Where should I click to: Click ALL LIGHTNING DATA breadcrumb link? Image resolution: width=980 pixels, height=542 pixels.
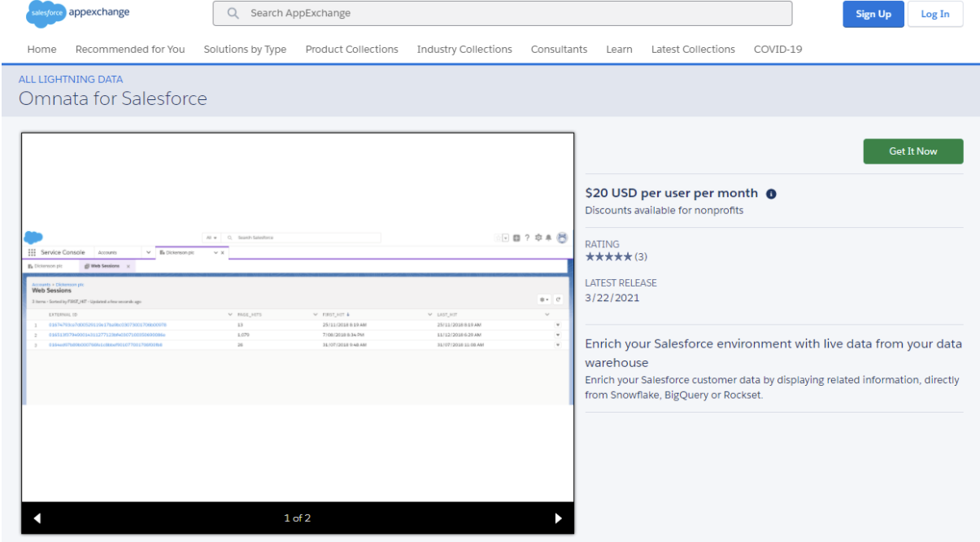(x=71, y=80)
